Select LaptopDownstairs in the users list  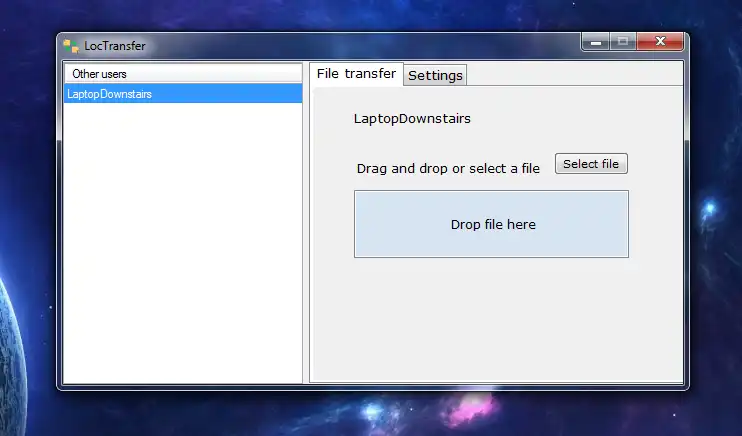point(183,94)
